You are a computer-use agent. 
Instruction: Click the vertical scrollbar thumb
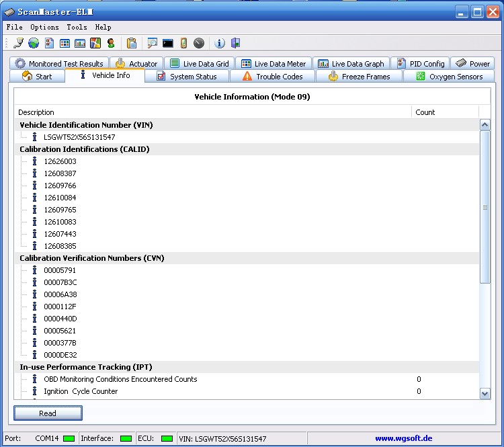[485, 207]
